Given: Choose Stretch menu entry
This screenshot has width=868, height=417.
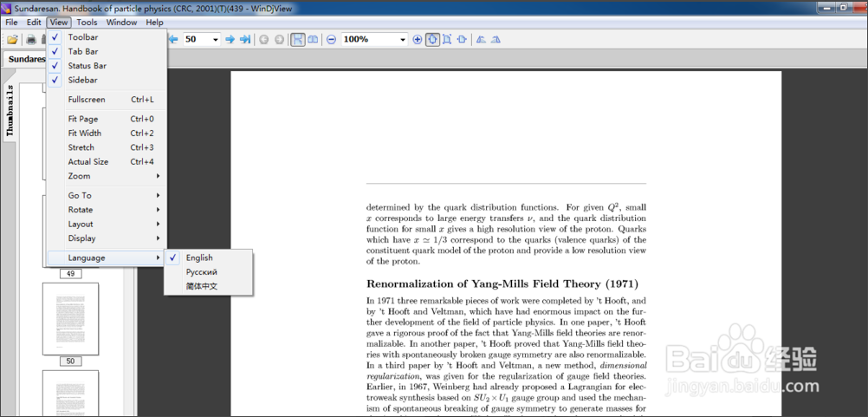Looking at the screenshot, I should 107,148.
